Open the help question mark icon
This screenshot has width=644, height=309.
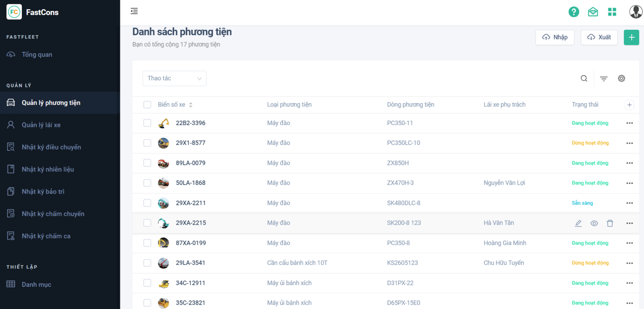(x=574, y=12)
